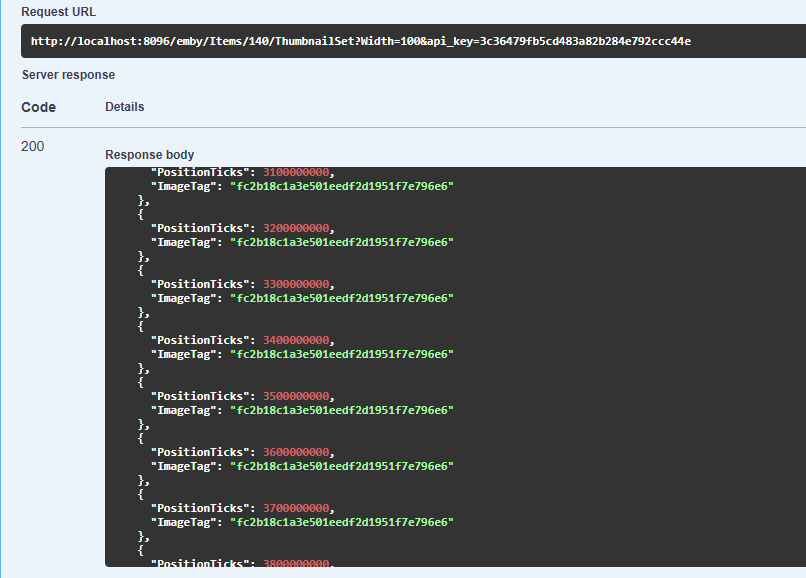Click the "Server response" heading

coord(68,75)
